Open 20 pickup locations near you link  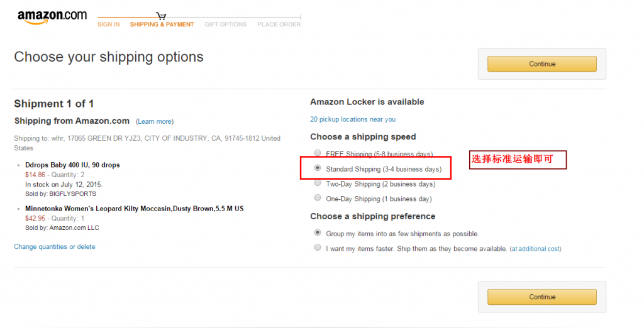353,119
